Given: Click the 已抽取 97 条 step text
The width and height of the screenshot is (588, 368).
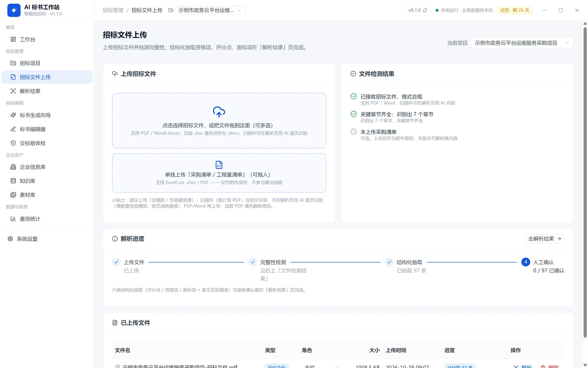Looking at the screenshot, I should point(411,270).
